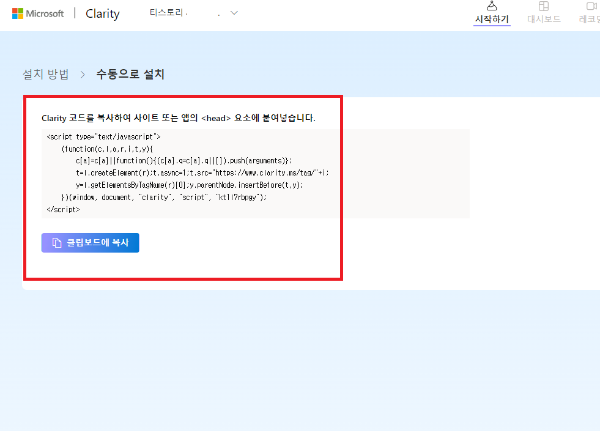The height and width of the screenshot is (431, 600).
Task: Click the 시작하기 hanger icon
Action: [492, 6]
